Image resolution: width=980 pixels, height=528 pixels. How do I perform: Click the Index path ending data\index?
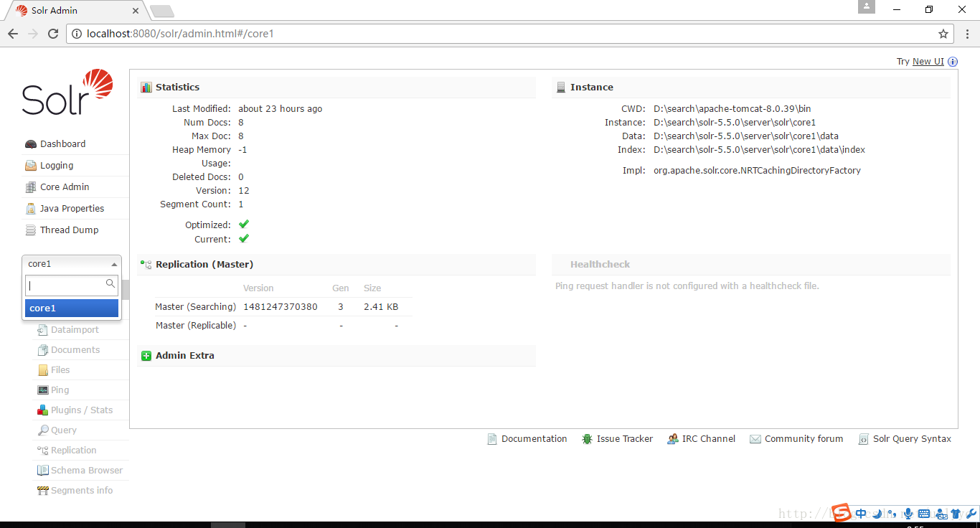pyautogui.click(x=759, y=150)
